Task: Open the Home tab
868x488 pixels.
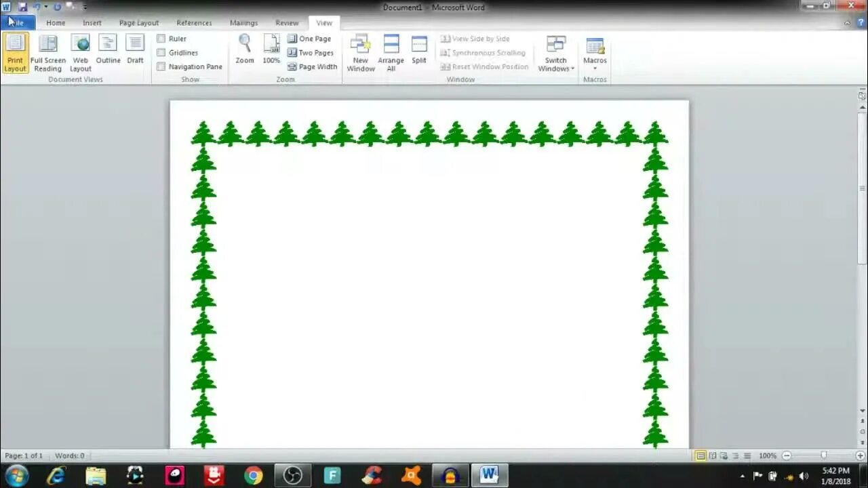Action: (x=56, y=23)
